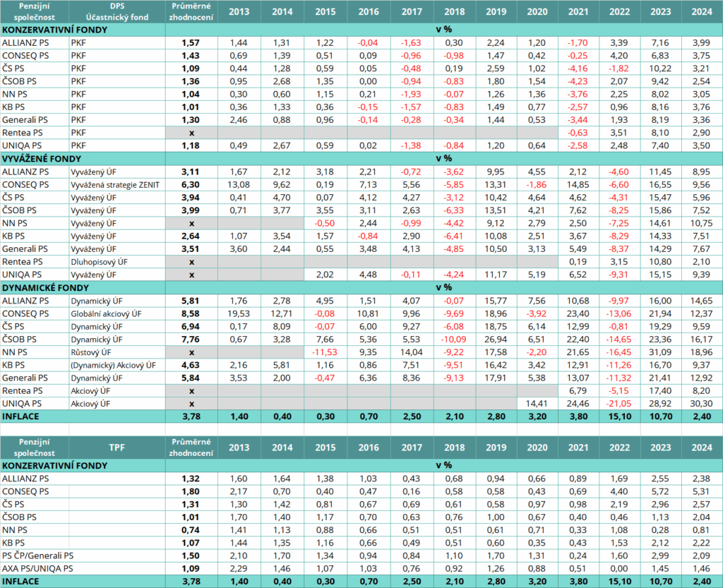Select the UNIQA Akciový ÚF 2022 value -21,05
Screen dimensions: 723x588
click(619, 404)
